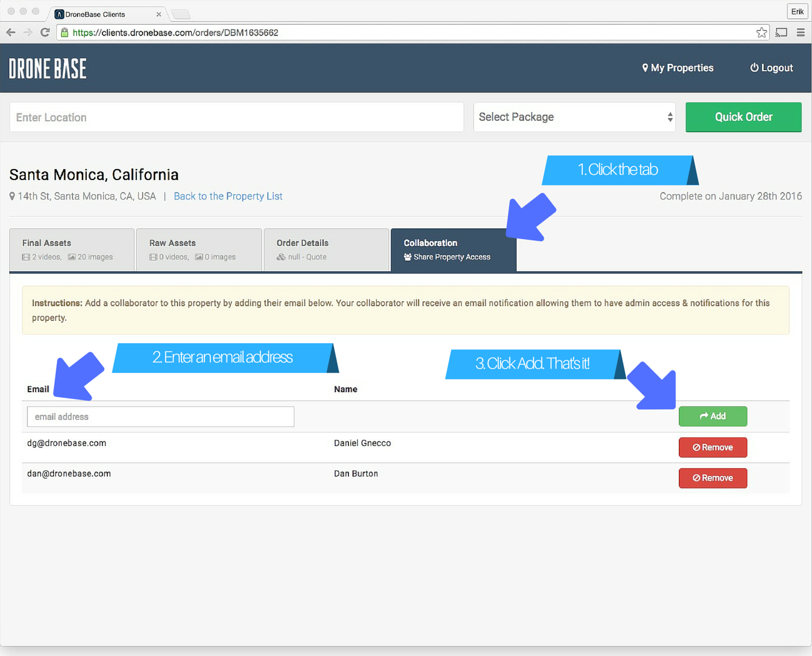Open the Final Assets tab
Image resolution: width=812 pixels, height=656 pixels.
pos(72,250)
